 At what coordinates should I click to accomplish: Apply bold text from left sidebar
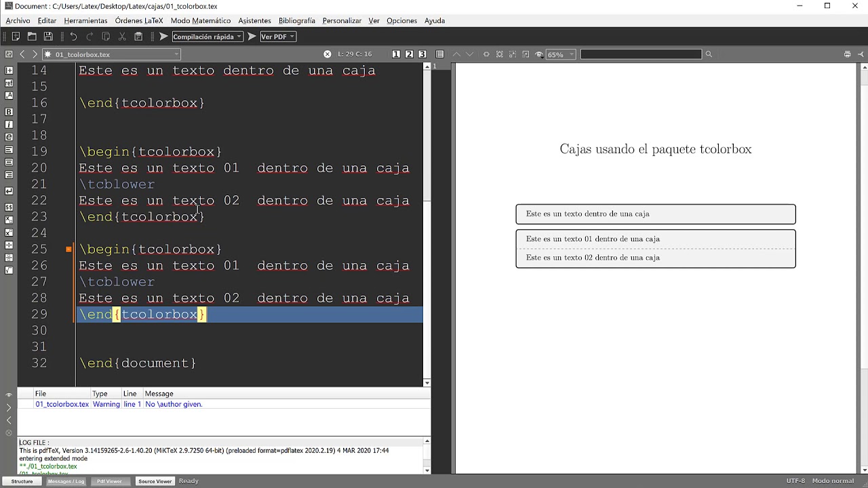[9, 111]
